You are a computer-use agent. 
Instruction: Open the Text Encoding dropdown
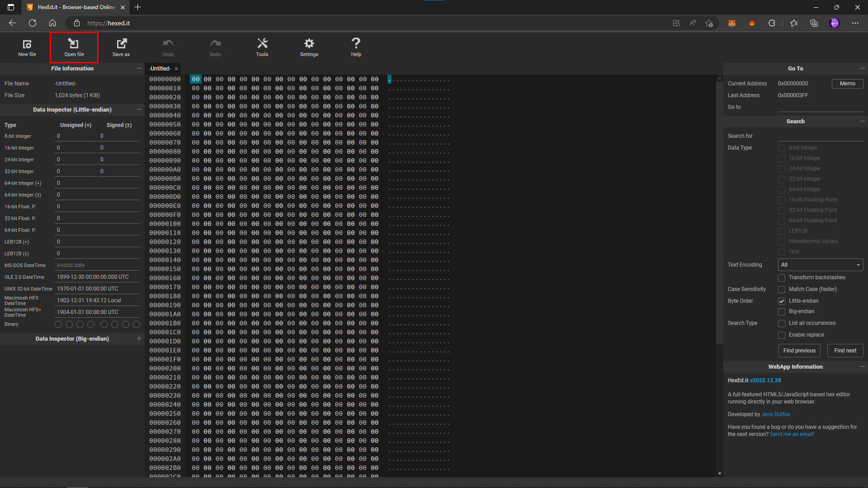821,265
